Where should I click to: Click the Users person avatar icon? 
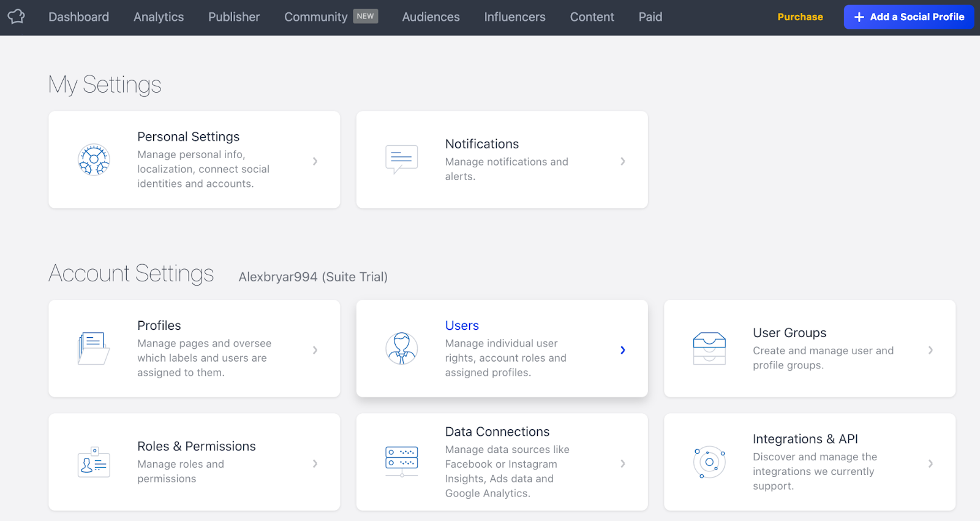401,348
